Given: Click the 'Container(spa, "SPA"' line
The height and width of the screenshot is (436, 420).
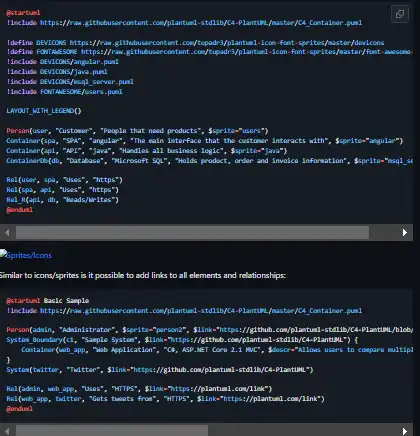Looking at the screenshot, I should point(205,141).
